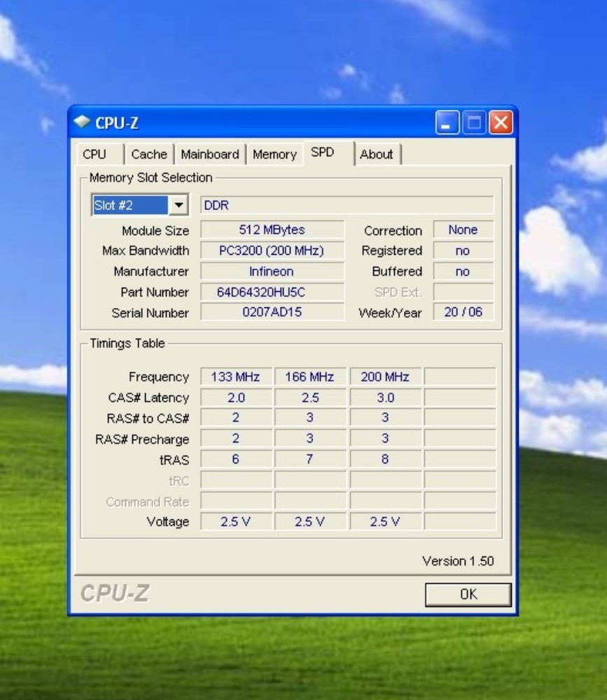Click the tRAS value 8
This screenshot has height=700, width=607.
click(x=385, y=459)
